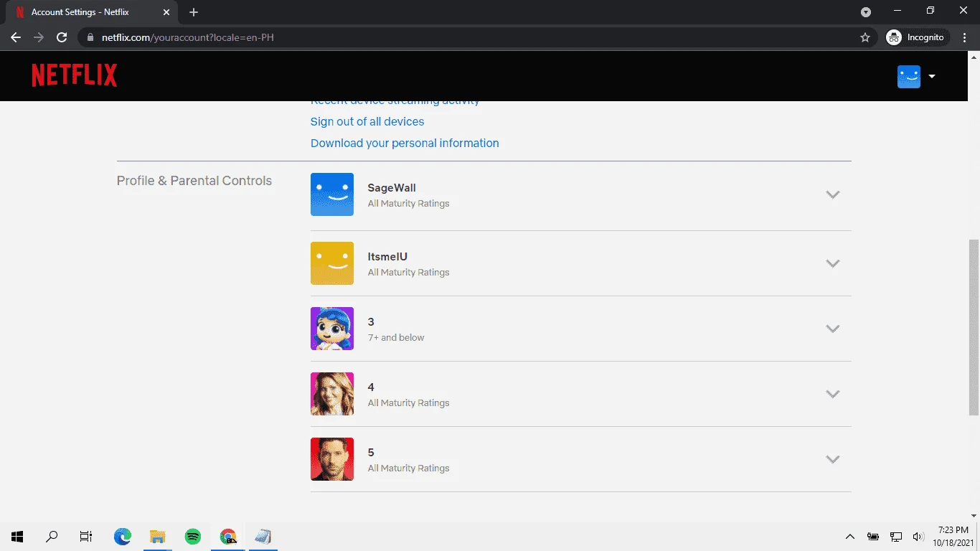Open the SageWall profile avatar
Image resolution: width=980 pixels, height=551 pixels.
[x=332, y=194]
